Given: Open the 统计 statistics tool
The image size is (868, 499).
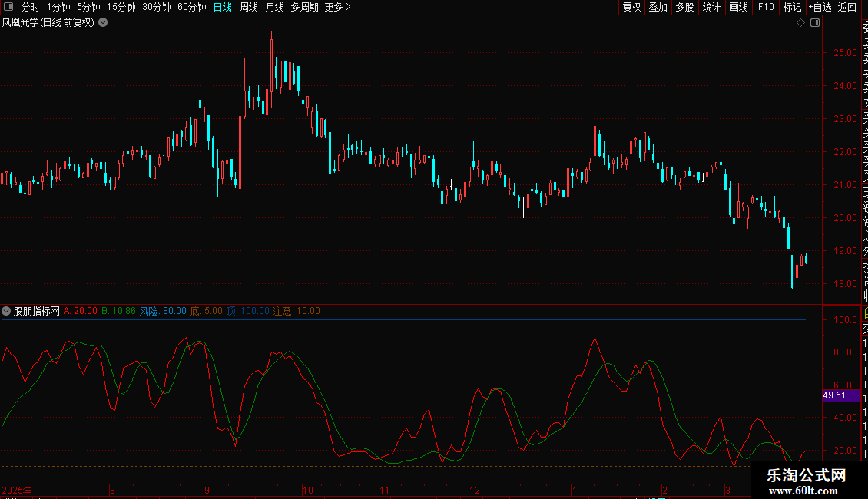Looking at the screenshot, I should click(x=711, y=7).
